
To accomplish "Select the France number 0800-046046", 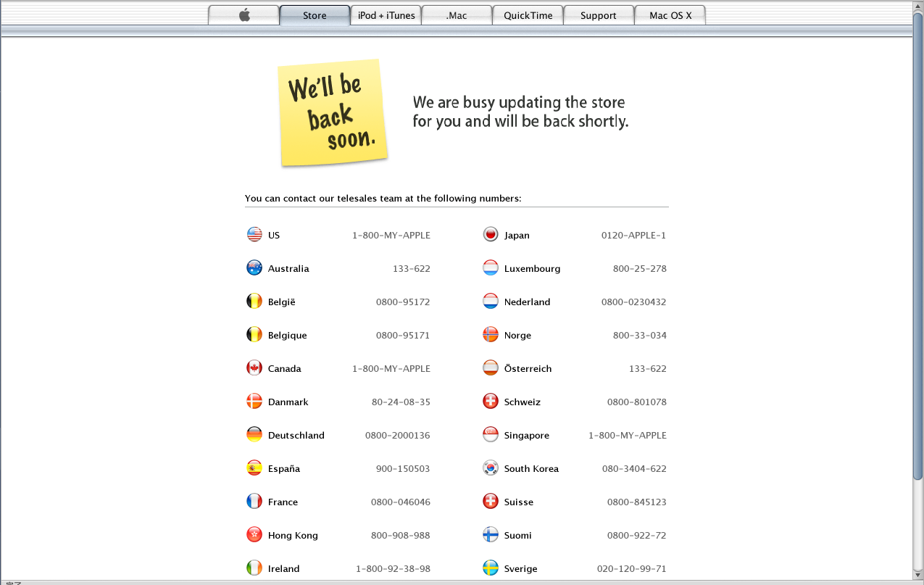I will tap(401, 502).
